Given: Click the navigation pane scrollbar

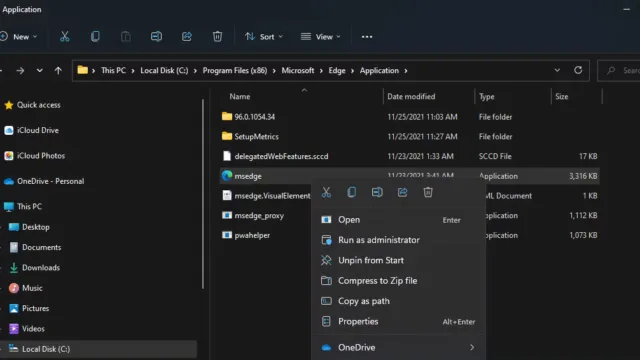Looking at the screenshot, I should [203, 194].
